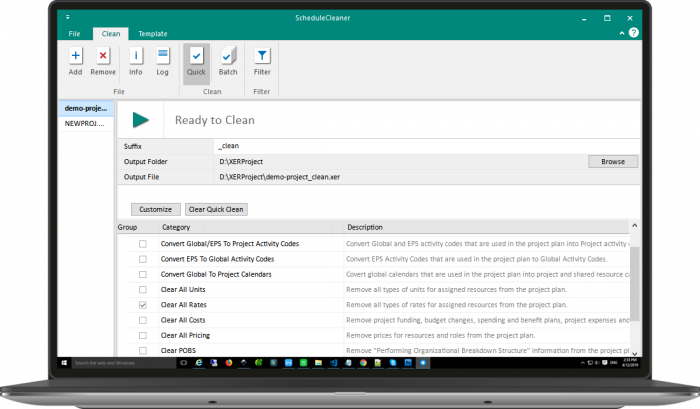Uncheck the Clear All Rates checkbox
Image resolution: width=700 pixels, height=409 pixels.
click(142, 305)
